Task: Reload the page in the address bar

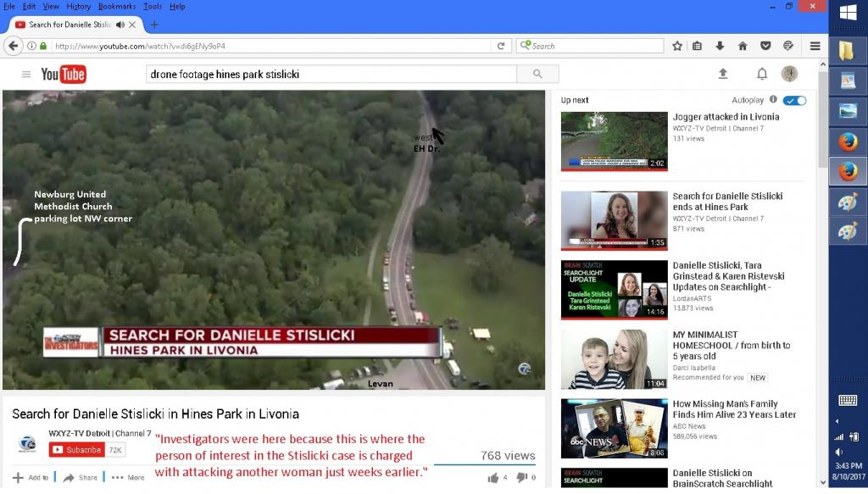Action: click(x=502, y=46)
